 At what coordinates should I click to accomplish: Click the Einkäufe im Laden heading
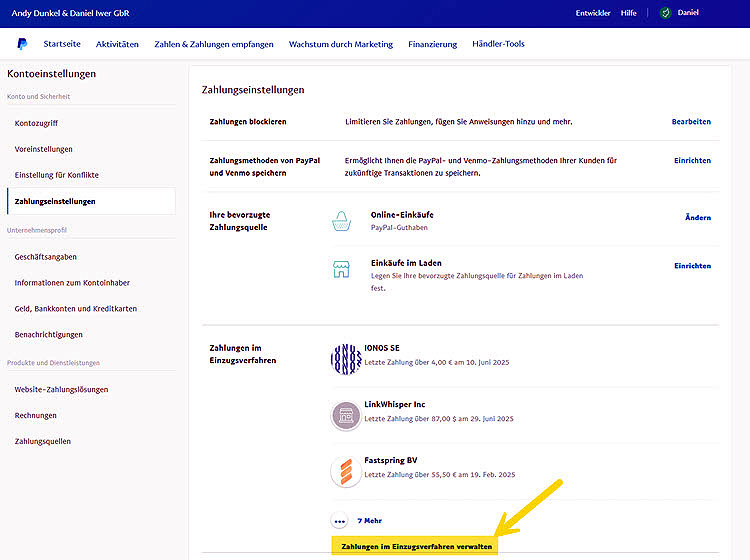[406, 263]
